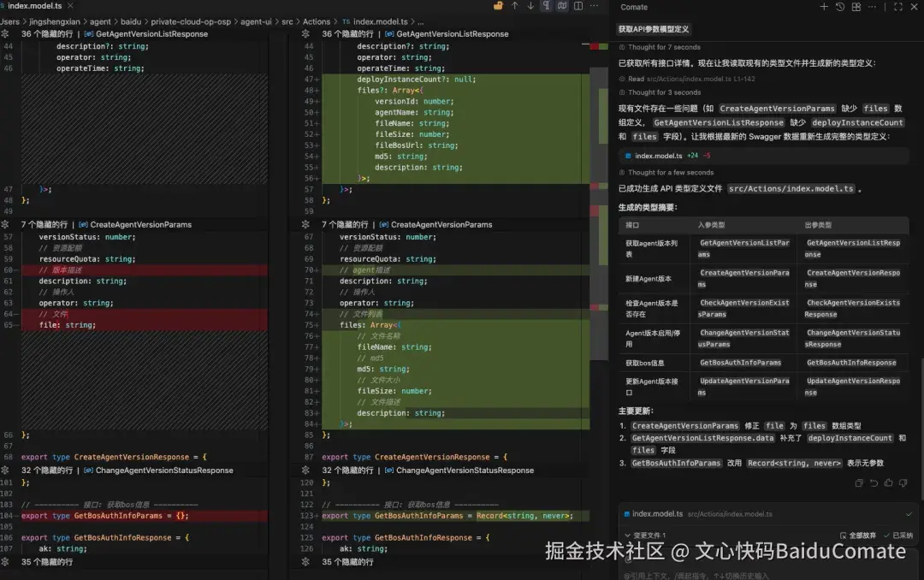Click 已采纳 accepted button
This screenshot has width=924, height=580.
tap(898, 536)
